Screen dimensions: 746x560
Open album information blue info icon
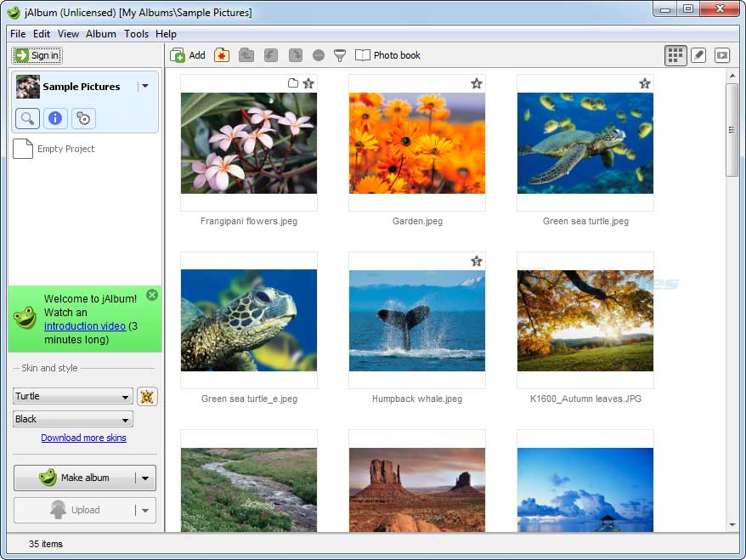(x=55, y=118)
